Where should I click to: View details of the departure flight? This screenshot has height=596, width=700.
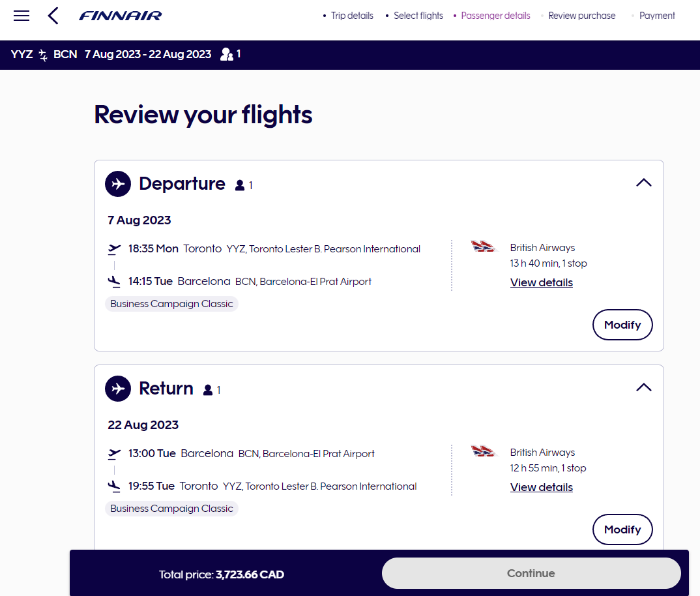coord(541,282)
